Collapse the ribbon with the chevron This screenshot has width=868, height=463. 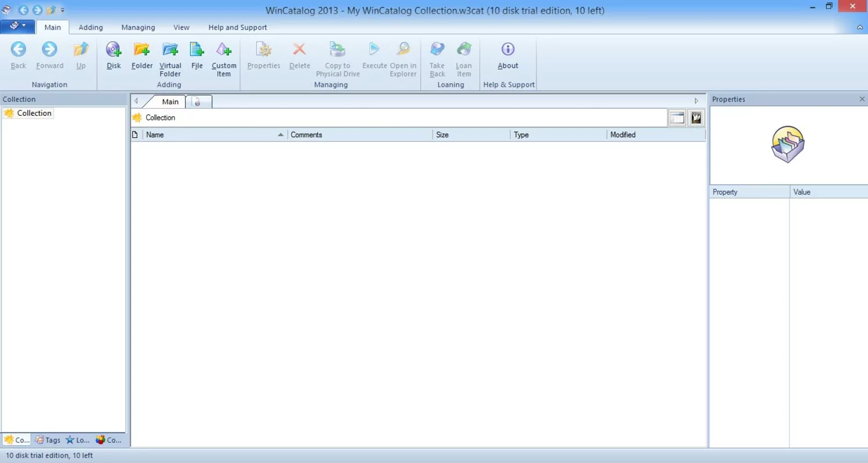coord(859,27)
